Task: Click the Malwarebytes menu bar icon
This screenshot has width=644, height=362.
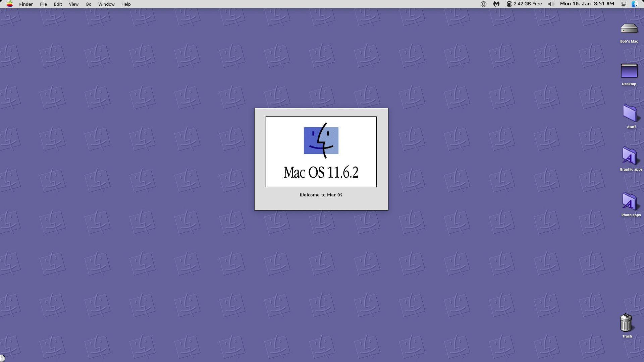Action: point(496,4)
